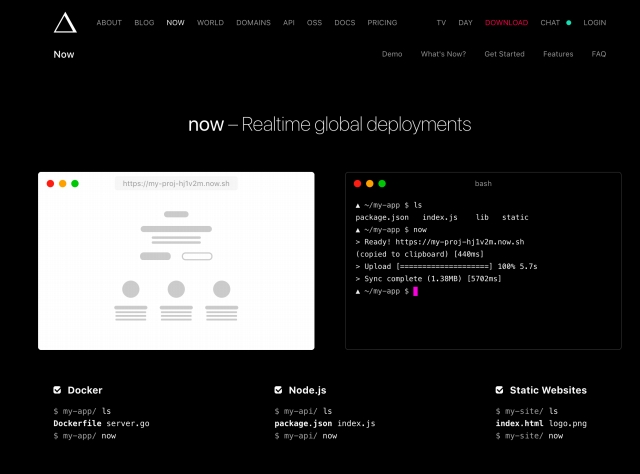Open the ABOUT page
Image resolution: width=640 pixels, height=474 pixels.
(x=109, y=22)
